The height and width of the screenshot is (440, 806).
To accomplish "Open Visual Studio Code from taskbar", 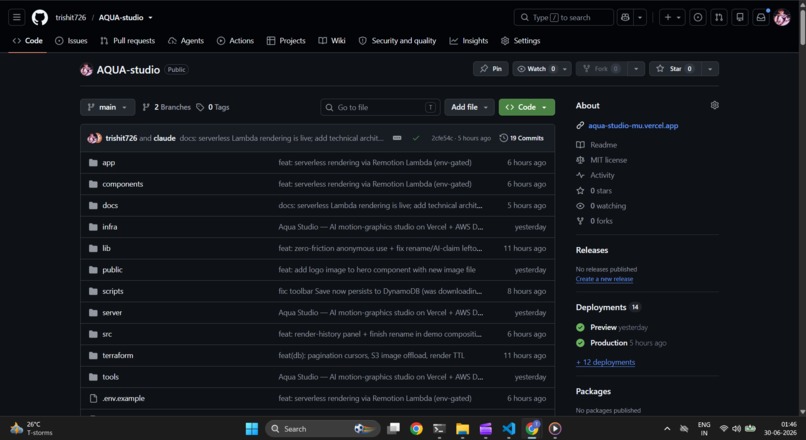I will (x=509, y=429).
